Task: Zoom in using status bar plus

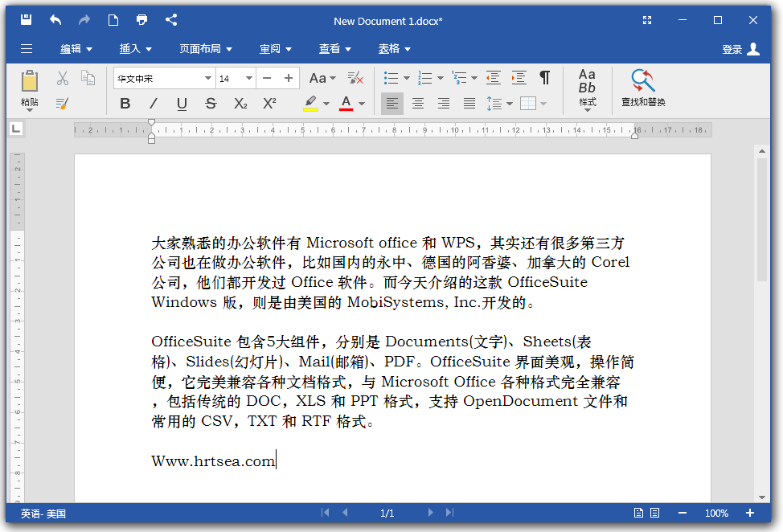Action: tap(749, 513)
